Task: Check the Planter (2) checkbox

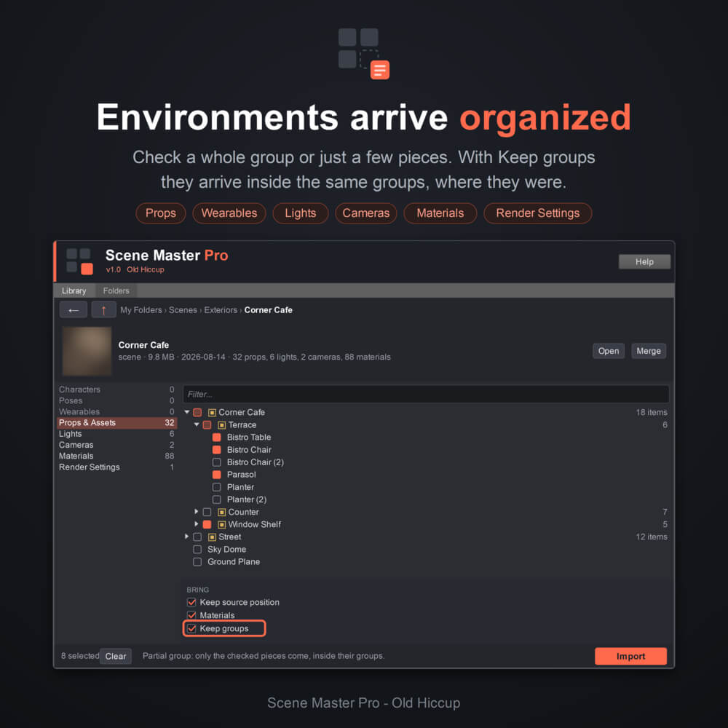Action: tap(216, 499)
